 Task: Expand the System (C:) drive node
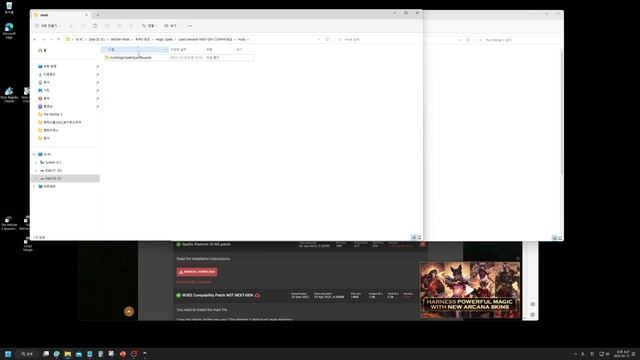click(36, 162)
